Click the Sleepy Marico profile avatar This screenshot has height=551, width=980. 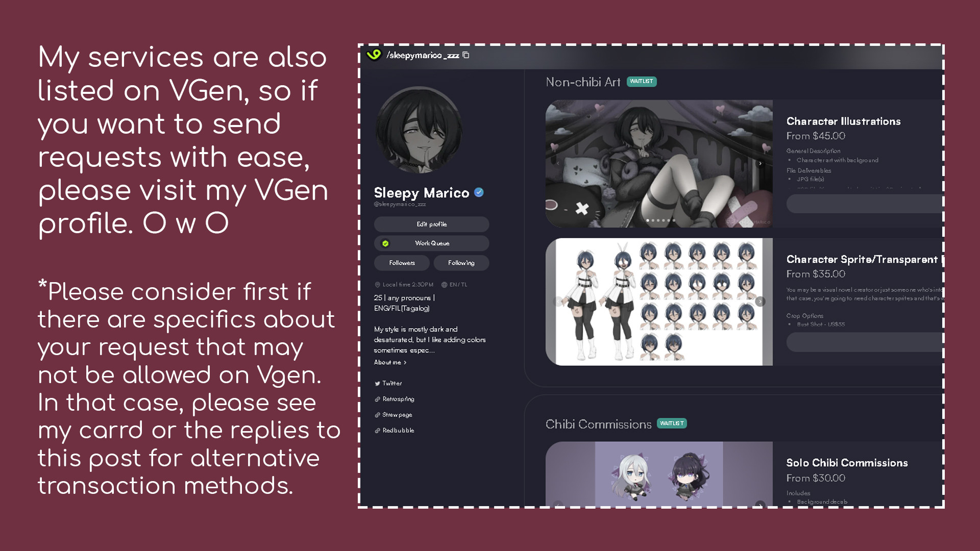tap(419, 130)
